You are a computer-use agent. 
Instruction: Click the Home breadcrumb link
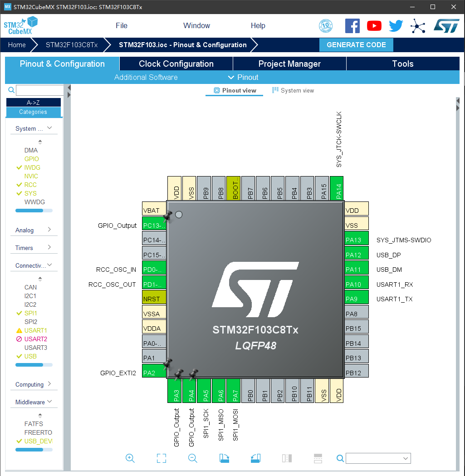point(17,45)
